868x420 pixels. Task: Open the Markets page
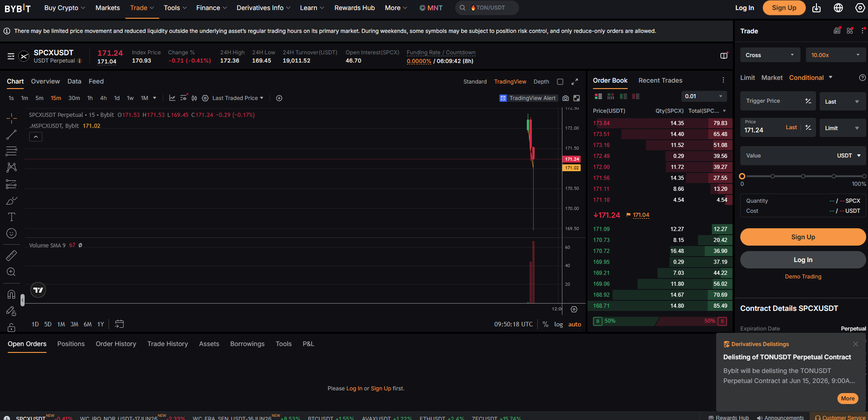coord(108,8)
